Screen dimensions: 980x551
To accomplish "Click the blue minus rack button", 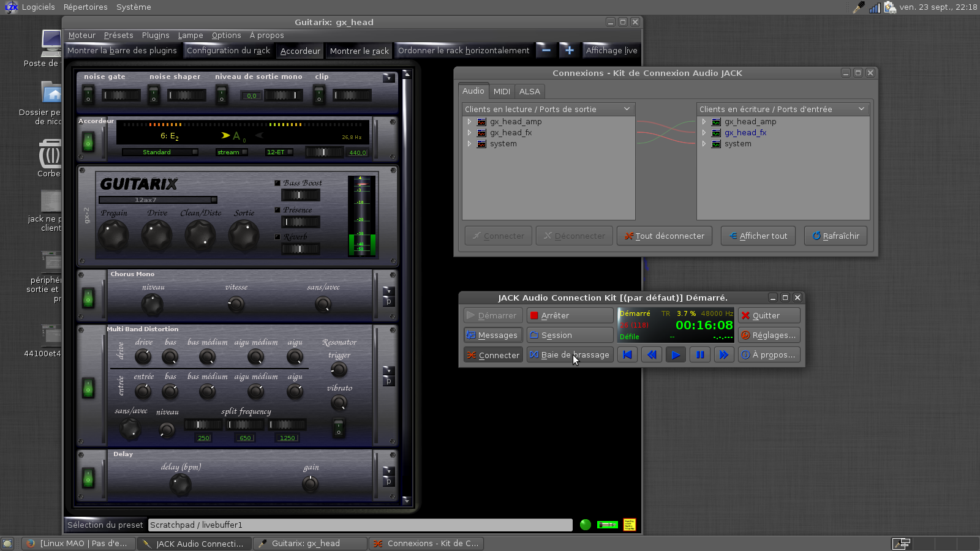I will pos(546,50).
